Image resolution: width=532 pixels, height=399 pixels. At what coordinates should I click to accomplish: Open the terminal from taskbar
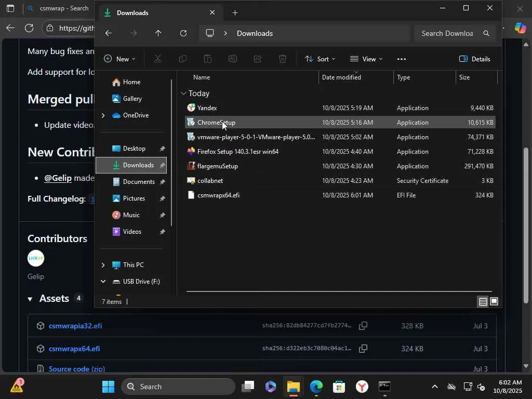[384, 387]
